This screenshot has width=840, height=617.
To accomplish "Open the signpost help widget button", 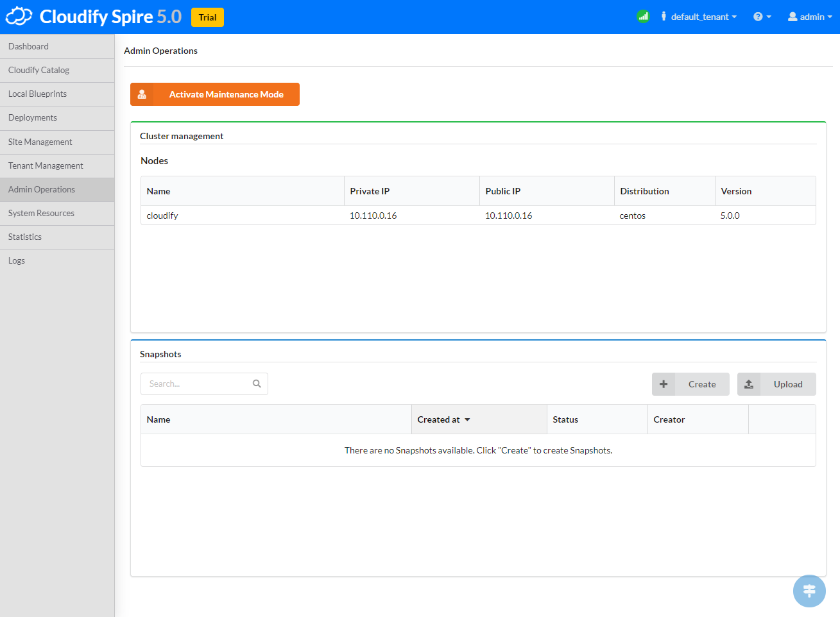I will 809,591.
